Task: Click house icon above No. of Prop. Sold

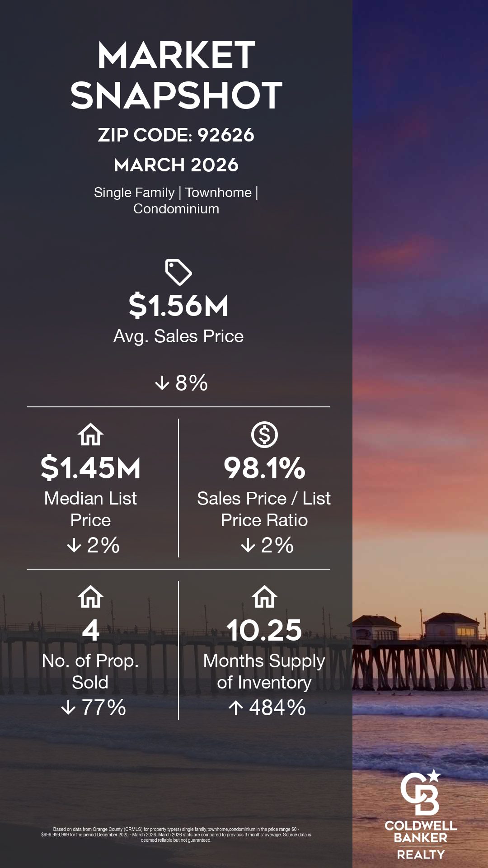Action: (x=91, y=597)
